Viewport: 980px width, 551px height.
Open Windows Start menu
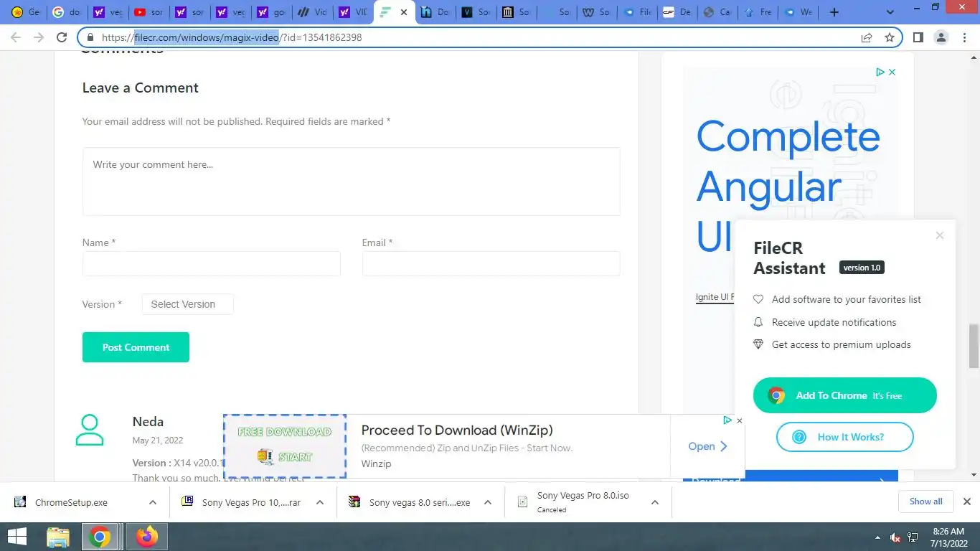coord(17,537)
